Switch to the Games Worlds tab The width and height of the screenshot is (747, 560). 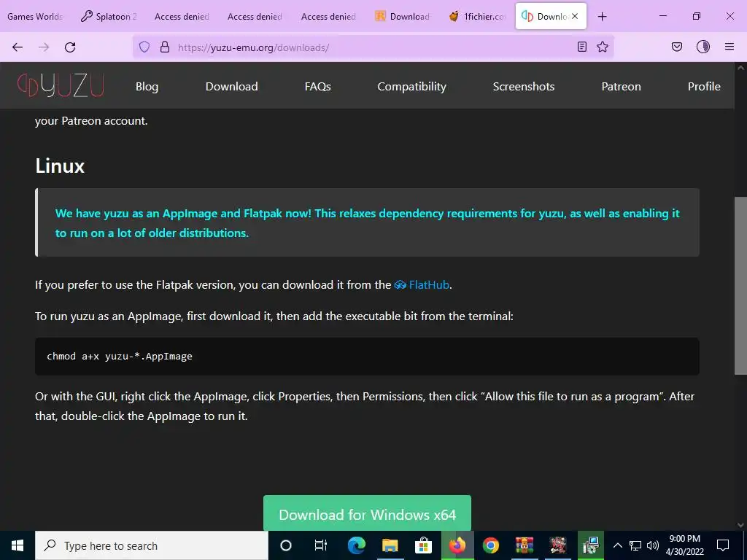[35, 16]
